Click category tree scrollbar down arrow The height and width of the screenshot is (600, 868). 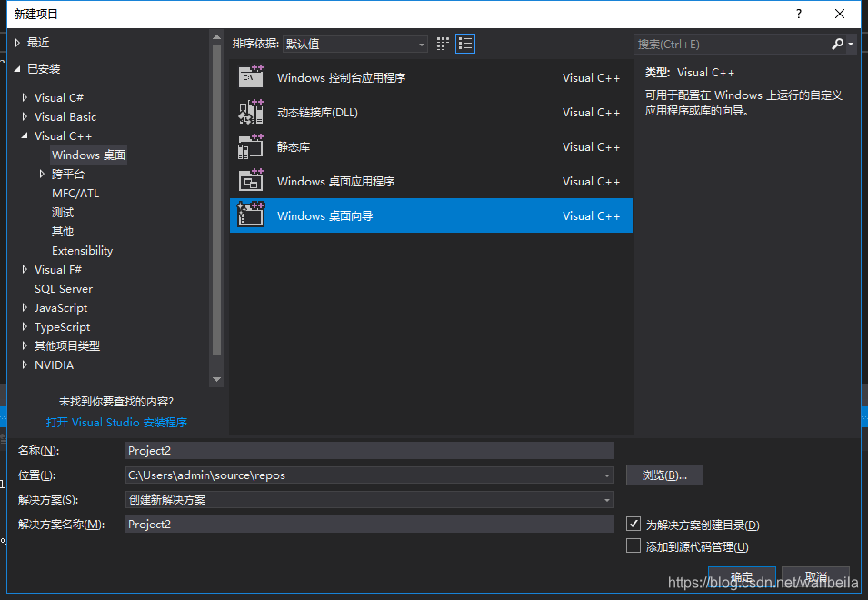click(x=217, y=380)
